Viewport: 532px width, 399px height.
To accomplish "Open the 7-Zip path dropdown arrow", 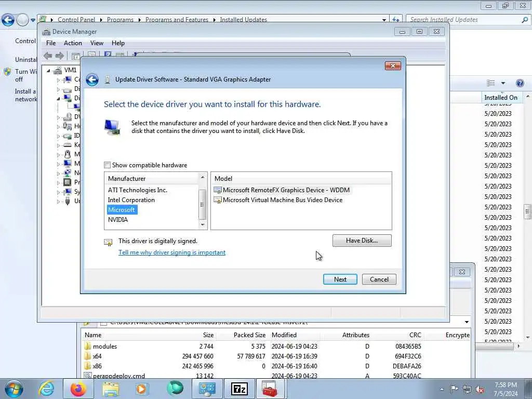I will coord(467,322).
